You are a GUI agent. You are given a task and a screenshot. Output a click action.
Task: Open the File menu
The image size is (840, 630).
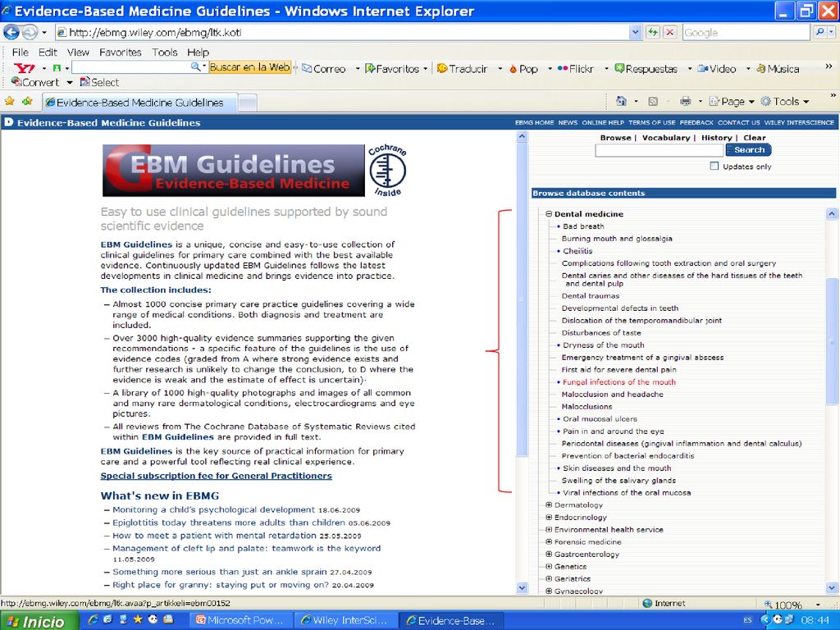pos(21,52)
